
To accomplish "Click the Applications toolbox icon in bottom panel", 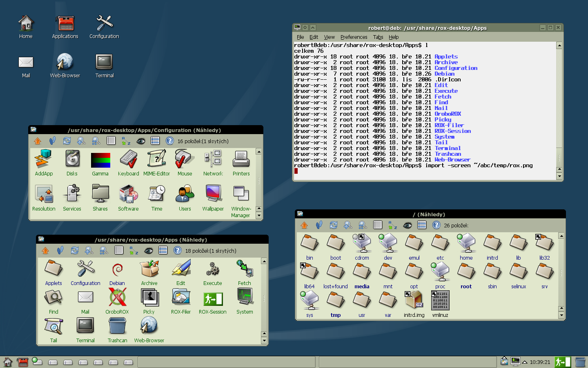I will coord(22,362).
